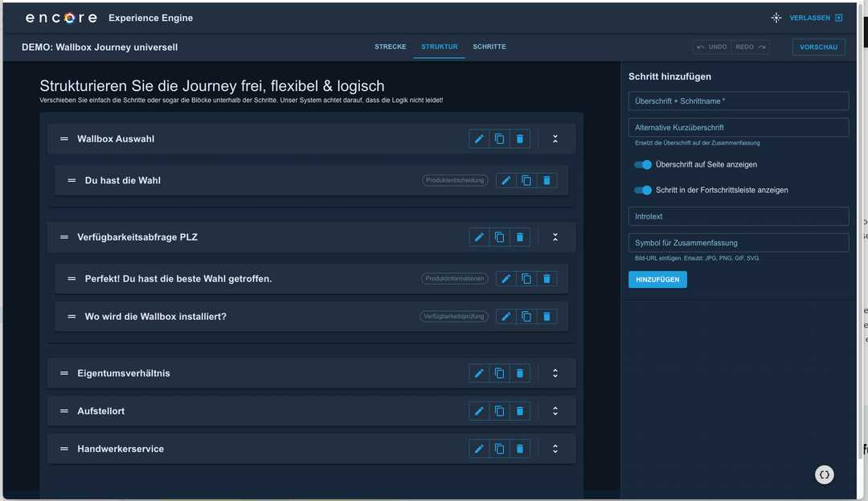The height and width of the screenshot is (501, 868).
Task: Duplicate the 'Du hast die Wahl' step
Action: [526, 180]
